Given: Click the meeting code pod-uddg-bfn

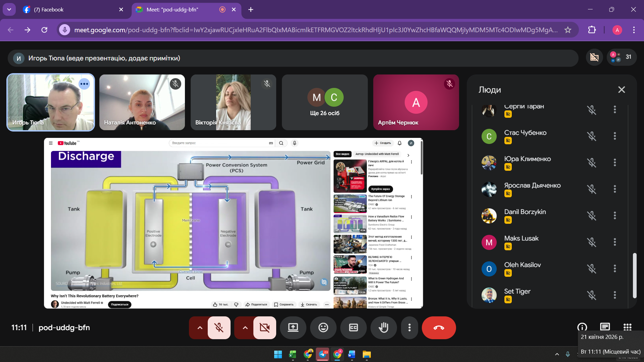Looking at the screenshot, I should [64, 327].
